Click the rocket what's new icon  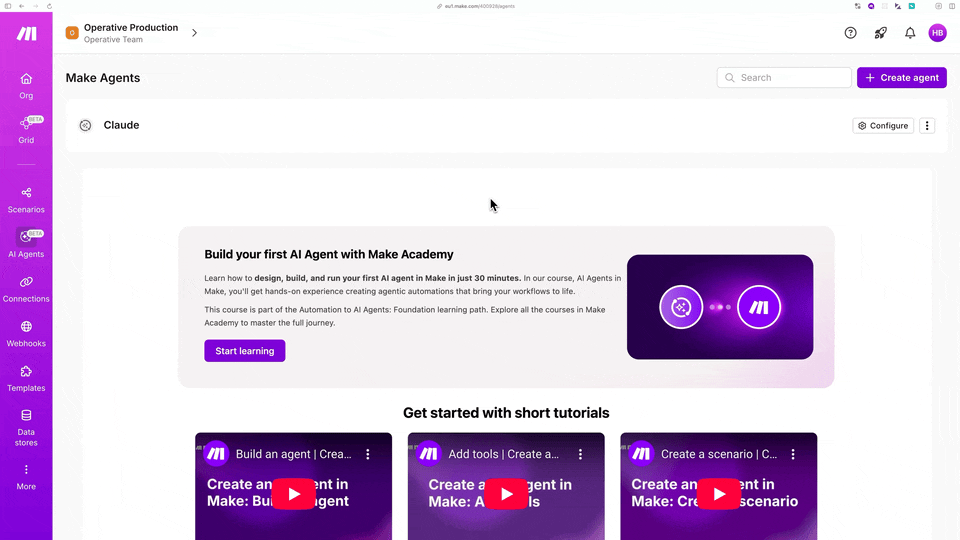880,33
